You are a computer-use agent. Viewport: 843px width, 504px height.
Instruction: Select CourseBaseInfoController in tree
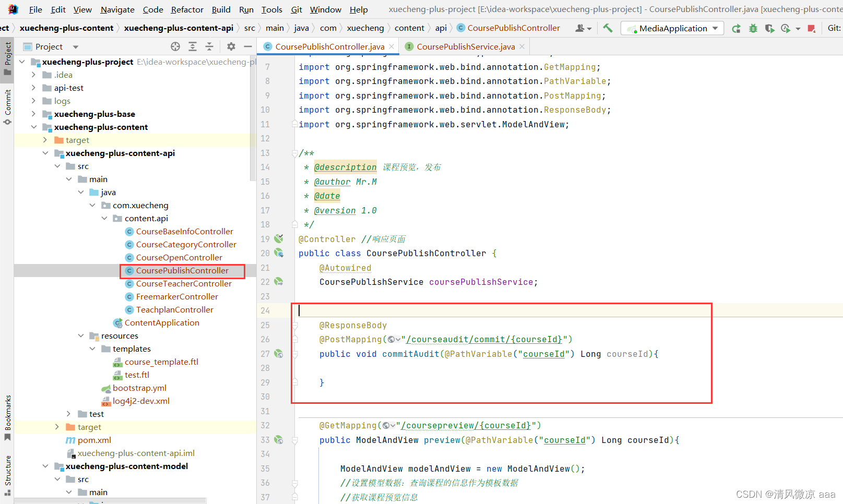(184, 231)
